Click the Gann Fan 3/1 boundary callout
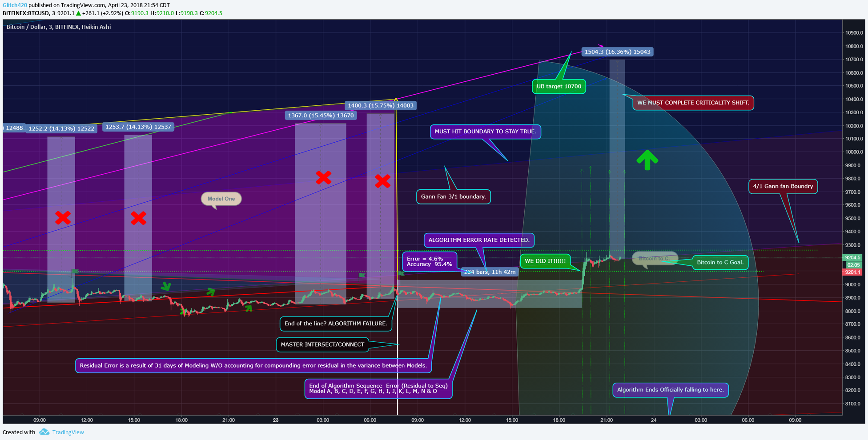The image size is (868, 440). [453, 196]
